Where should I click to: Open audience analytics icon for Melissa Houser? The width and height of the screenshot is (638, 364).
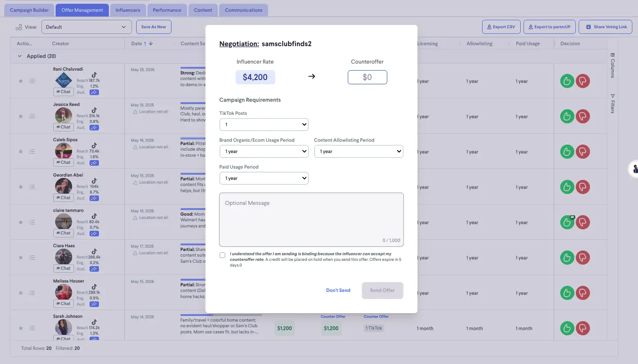pos(94,304)
